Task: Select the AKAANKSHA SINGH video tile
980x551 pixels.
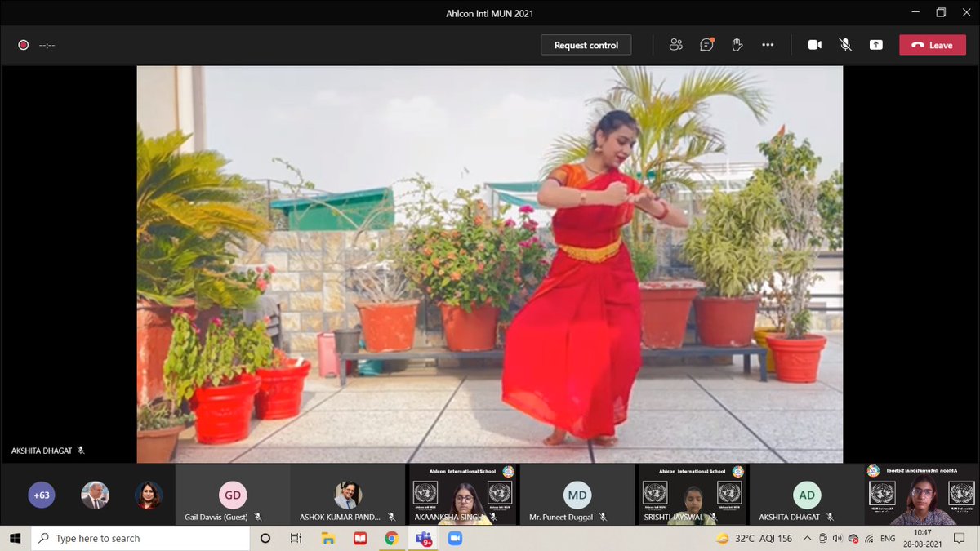Action: [x=462, y=495]
